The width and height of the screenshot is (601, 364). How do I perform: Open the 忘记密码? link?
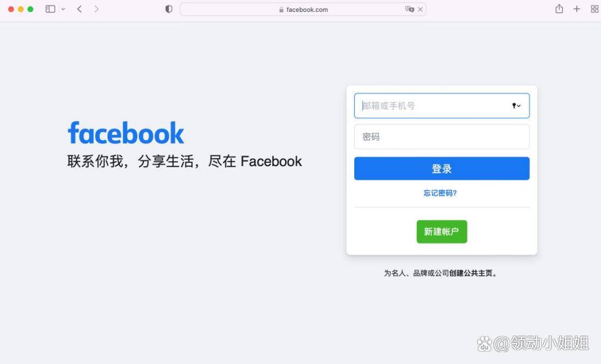(440, 193)
